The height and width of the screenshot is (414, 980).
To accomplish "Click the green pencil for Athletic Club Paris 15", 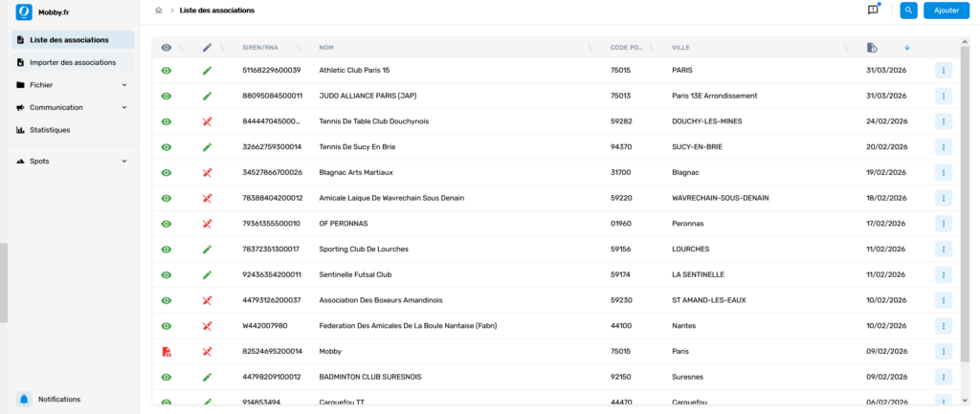I will click(x=207, y=70).
